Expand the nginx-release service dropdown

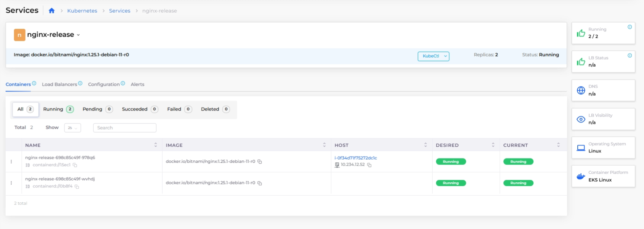(x=78, y=35)
